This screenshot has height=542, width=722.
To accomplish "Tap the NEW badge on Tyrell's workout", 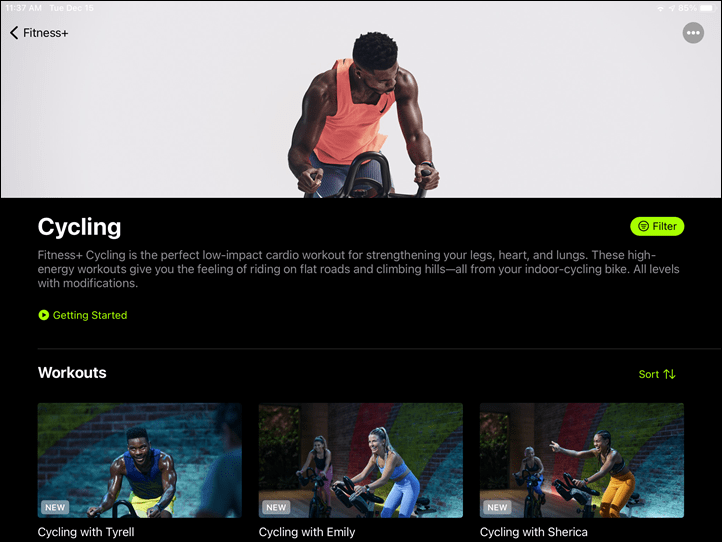I will [55, 507].
